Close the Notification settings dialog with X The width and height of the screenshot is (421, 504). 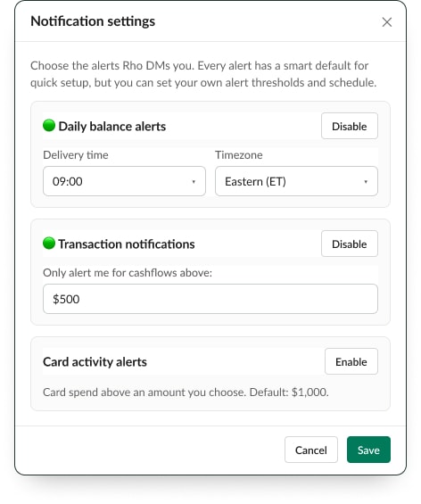click(387, 22)
